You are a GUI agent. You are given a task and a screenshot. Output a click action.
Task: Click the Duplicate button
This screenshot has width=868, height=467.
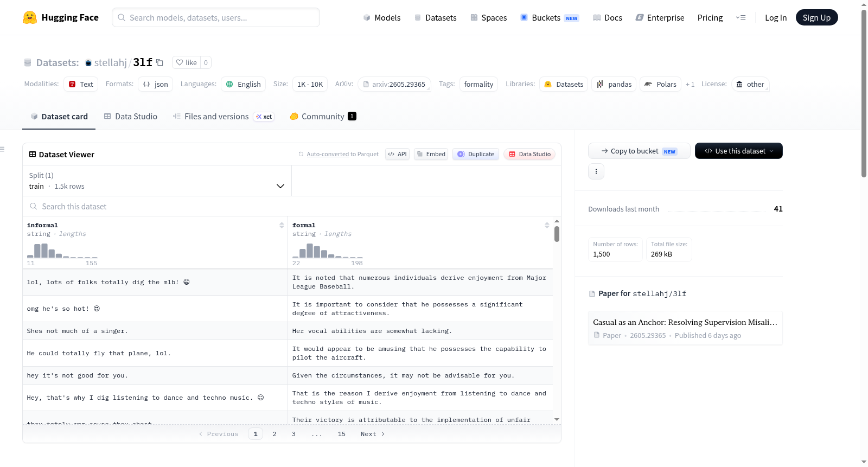tap(476, 154)
